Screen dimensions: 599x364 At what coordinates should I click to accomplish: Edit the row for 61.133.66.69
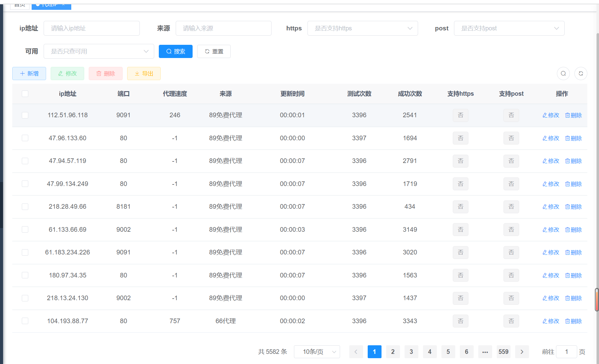(551, 230)
